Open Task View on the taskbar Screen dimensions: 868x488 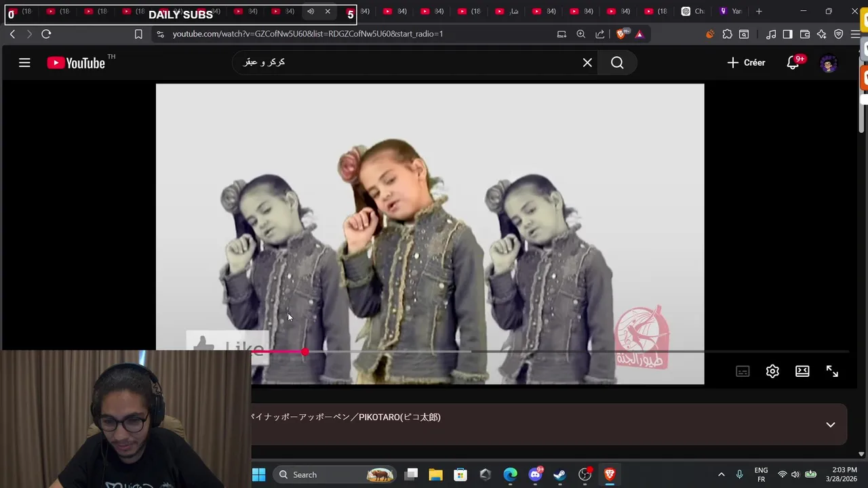click(x=411, y=474)
